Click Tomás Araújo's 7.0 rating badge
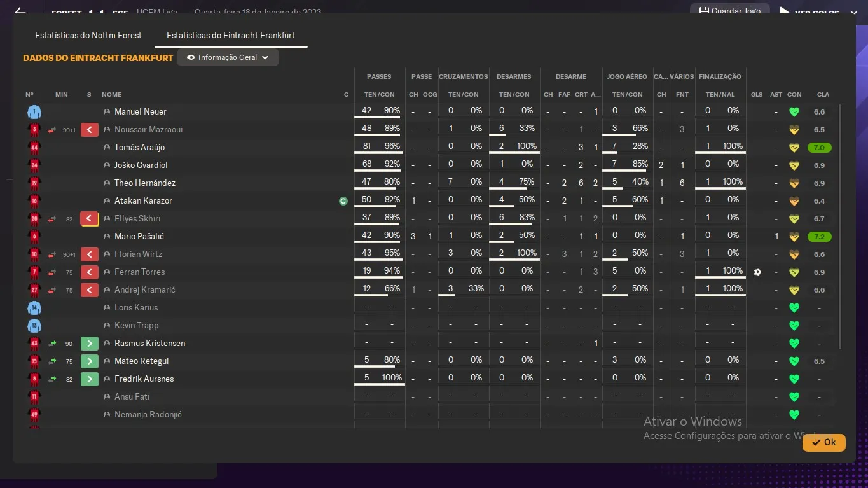 [x=819, y=148]
